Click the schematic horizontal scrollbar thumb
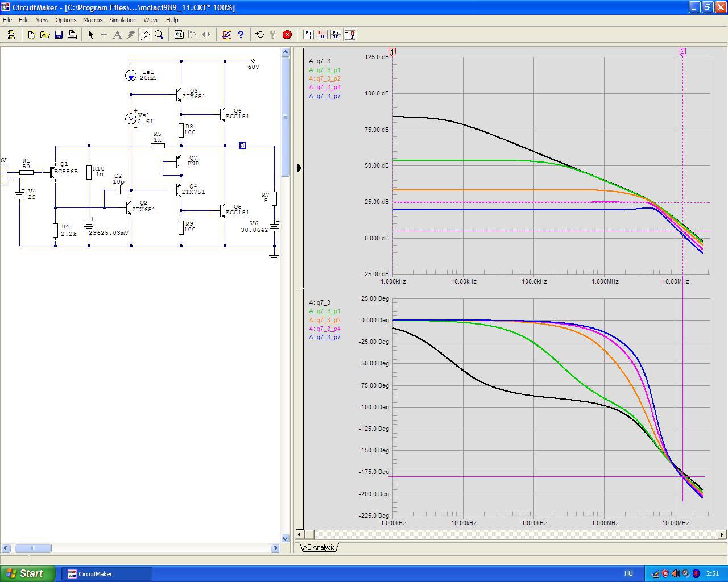728x582 pixels. pyautogui.click(x=33, y=548)
